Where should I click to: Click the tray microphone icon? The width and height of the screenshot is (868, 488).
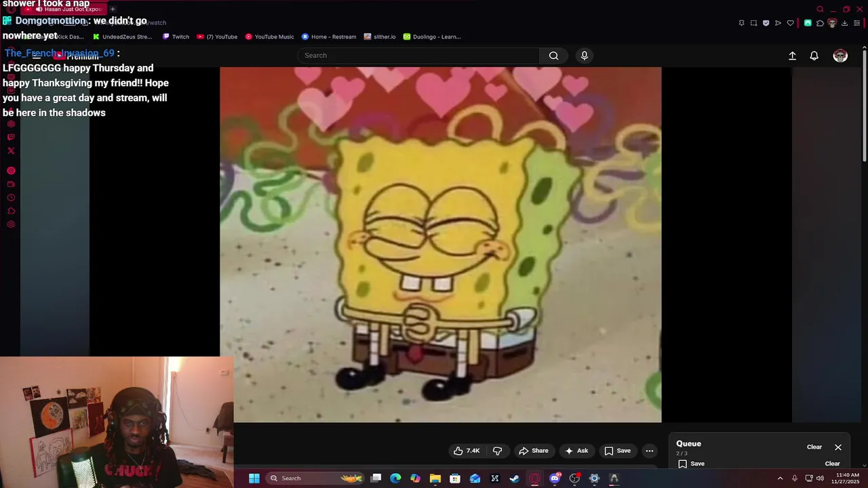coord(794,479)
